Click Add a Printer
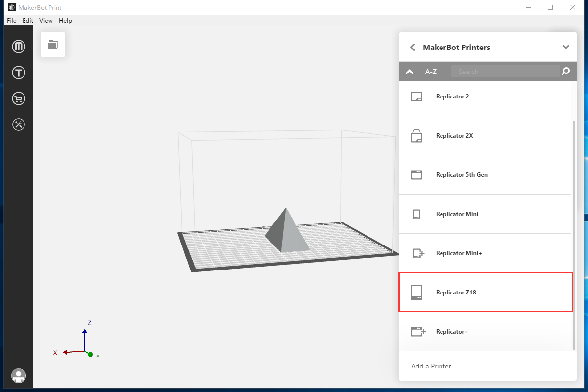Screen dimensions: 588x392 431,366
